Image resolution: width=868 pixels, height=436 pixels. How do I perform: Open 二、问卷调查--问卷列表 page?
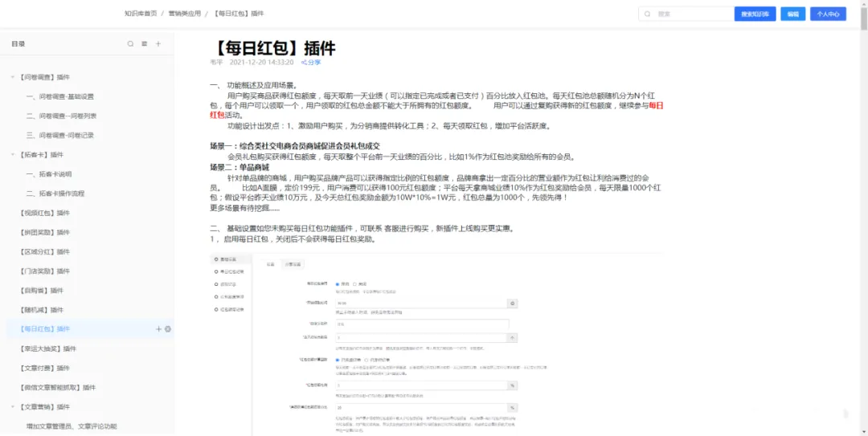point(61,116)
